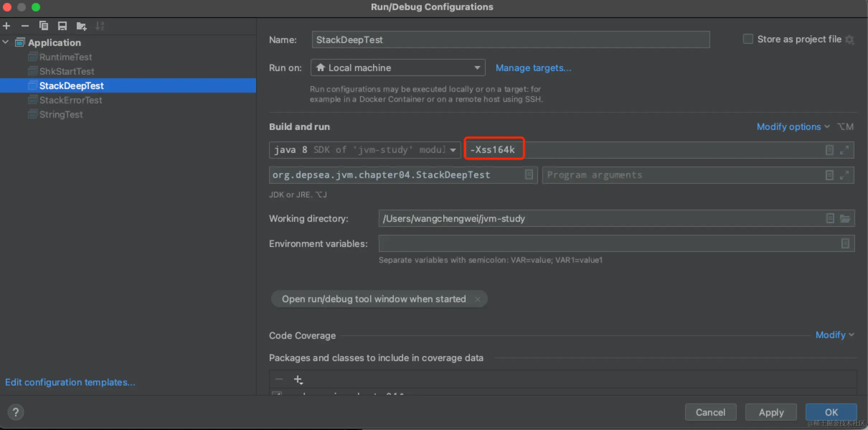Click the Add New Configuration plus icon
This screenshot has height=430, width=868.
point(6,26)
